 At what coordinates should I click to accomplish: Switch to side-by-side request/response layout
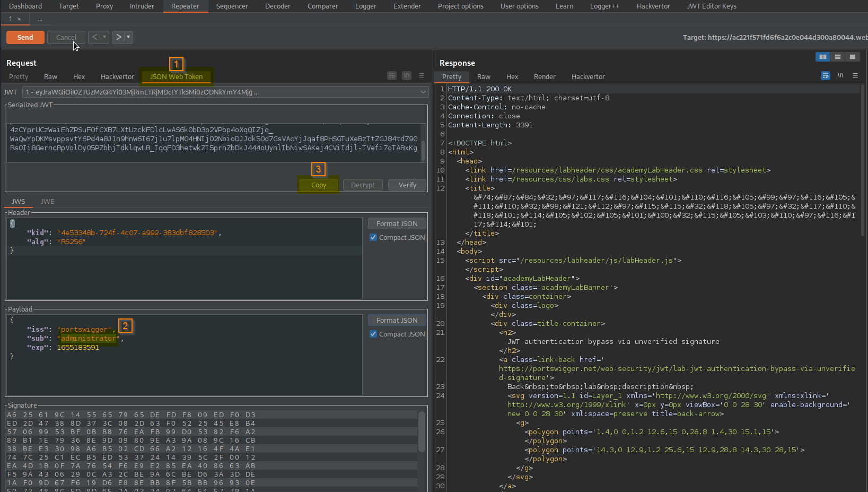point(823,57)
